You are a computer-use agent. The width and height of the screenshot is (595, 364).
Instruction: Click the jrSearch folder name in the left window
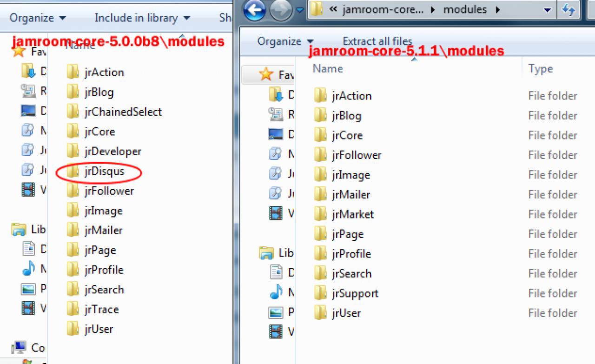pyautogui.click(x=104, y=290)
